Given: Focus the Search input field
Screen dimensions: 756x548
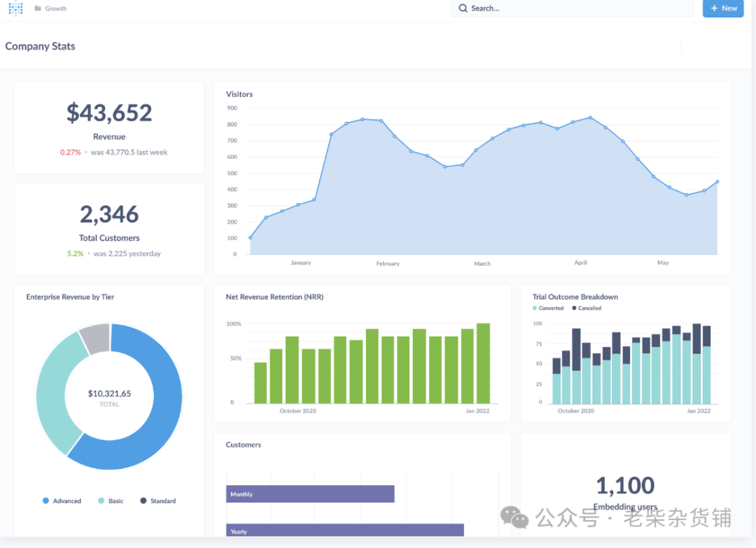Looking at the screenshot, I should pos(572,8).
